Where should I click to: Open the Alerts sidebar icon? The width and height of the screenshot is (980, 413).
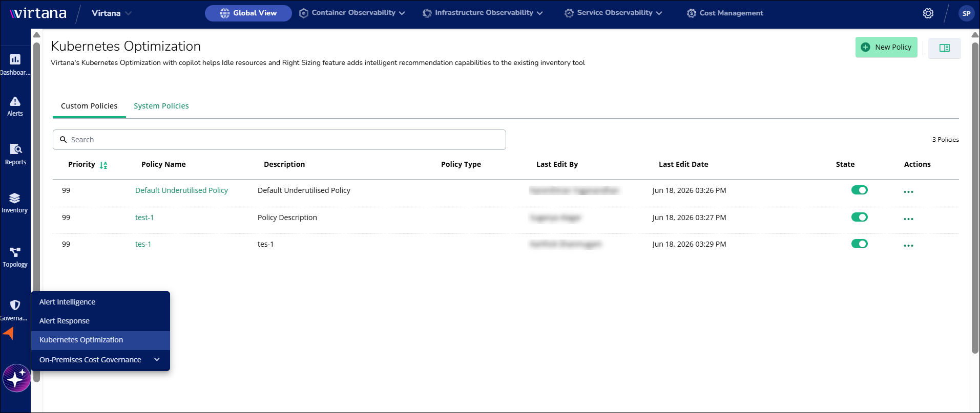15,101
